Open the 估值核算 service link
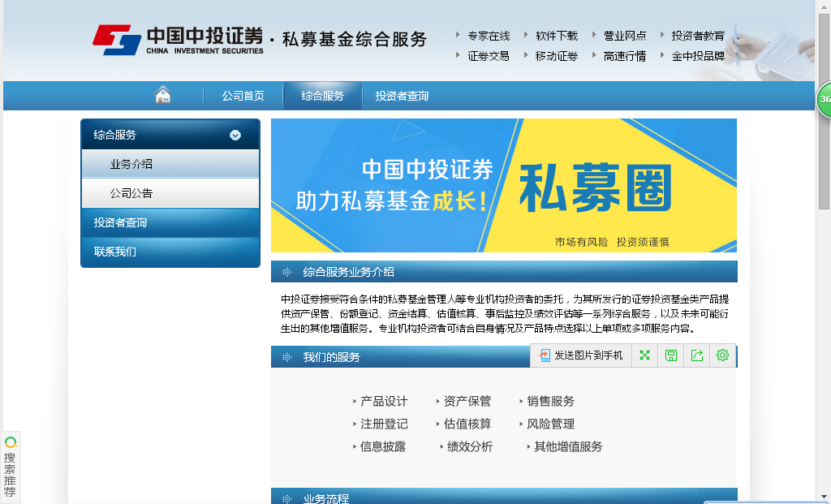Image resolution: width=831 pixels, height=504 pixels. point(467,424)
